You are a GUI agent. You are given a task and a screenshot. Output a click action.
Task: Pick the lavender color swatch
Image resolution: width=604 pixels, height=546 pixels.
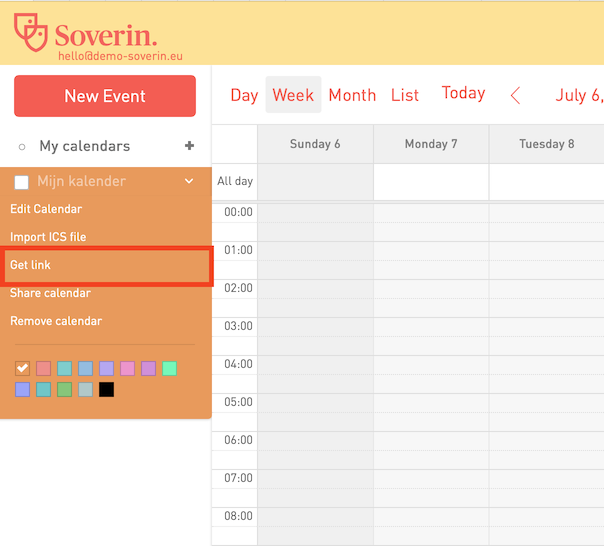coord(106,368)
